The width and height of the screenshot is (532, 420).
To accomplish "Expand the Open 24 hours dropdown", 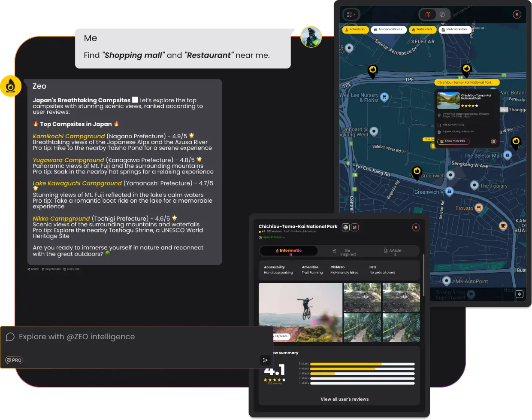I will click(x=273, y=237).
